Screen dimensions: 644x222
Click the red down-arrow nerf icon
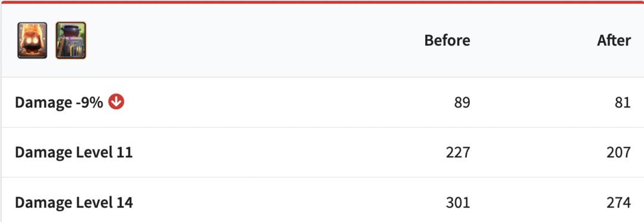116,102
